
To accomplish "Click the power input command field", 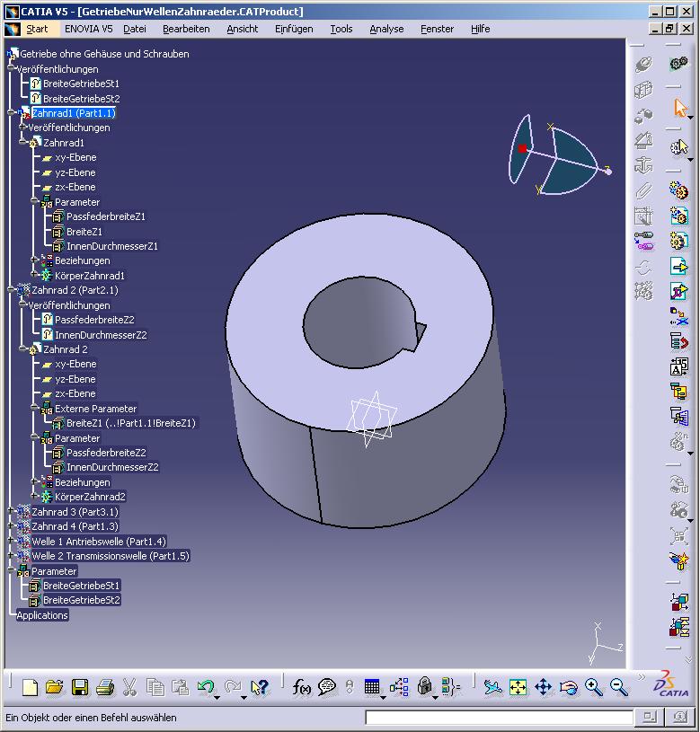I will click(499, 717).
